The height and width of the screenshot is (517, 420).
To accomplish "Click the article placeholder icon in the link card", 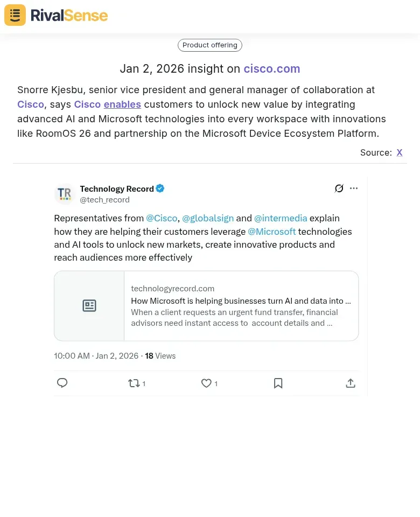I will (x=89, y=305).
